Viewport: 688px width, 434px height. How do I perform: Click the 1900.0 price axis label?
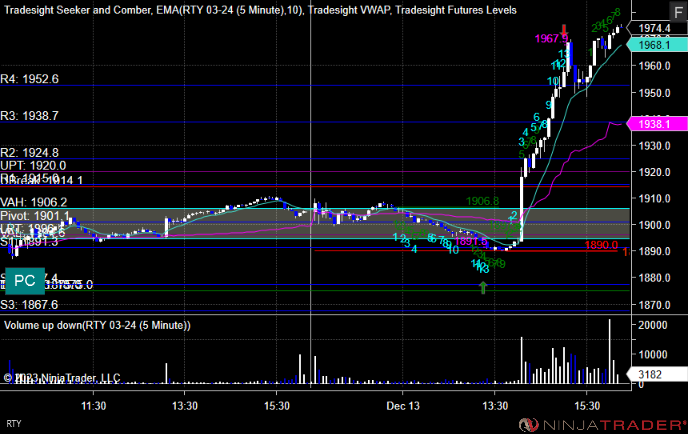[654, 225]
